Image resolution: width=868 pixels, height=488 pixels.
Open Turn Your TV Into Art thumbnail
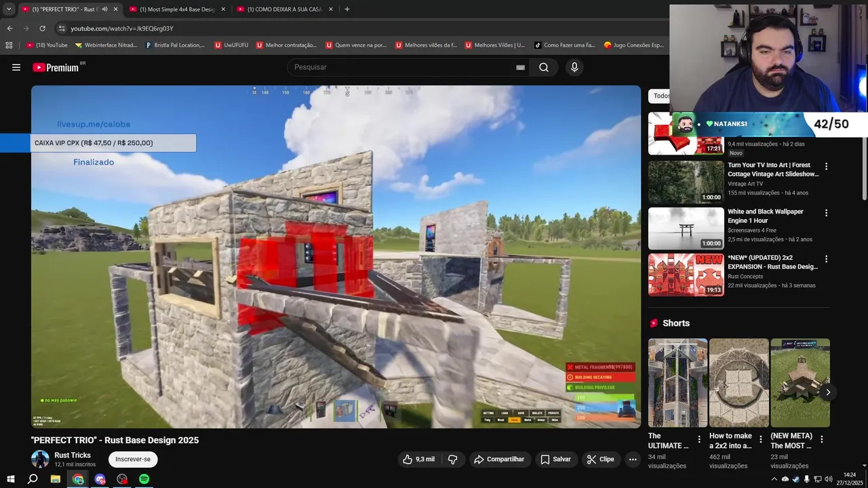pos(686,182)
